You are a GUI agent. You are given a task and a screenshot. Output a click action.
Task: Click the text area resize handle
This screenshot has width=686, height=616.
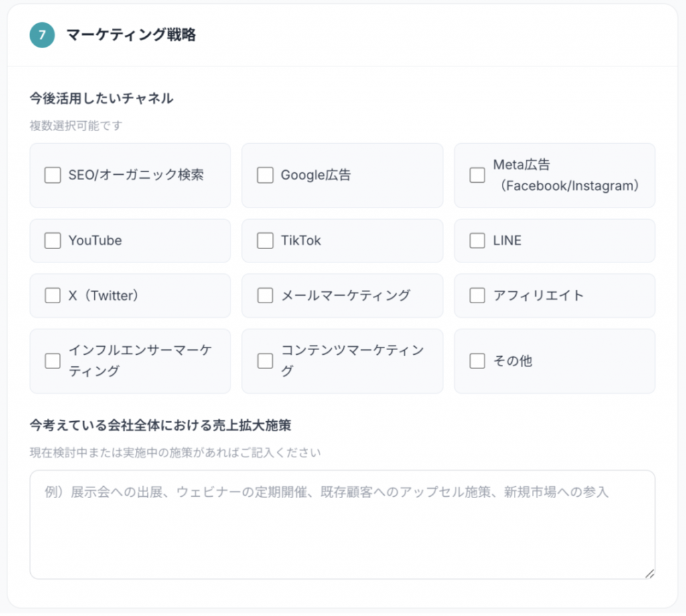(x=648, y=573)
